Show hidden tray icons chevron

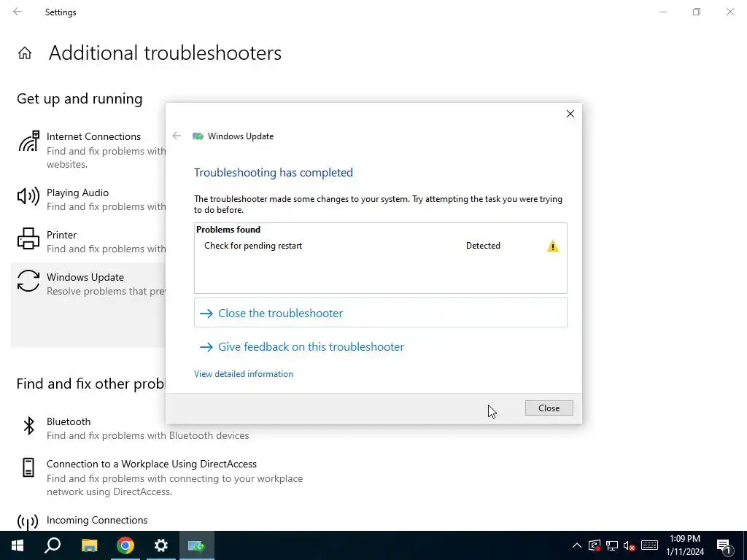click(x=577, y=545)
